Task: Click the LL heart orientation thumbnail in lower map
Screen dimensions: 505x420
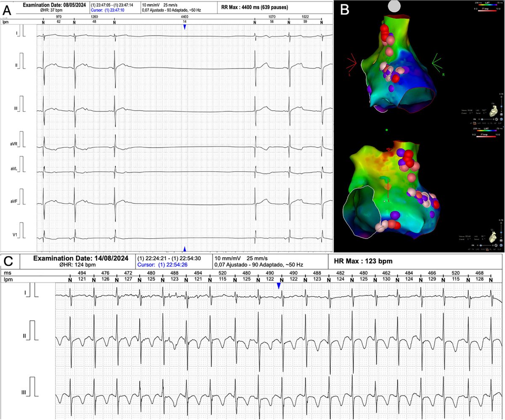Action: click(x=493, y=237)
